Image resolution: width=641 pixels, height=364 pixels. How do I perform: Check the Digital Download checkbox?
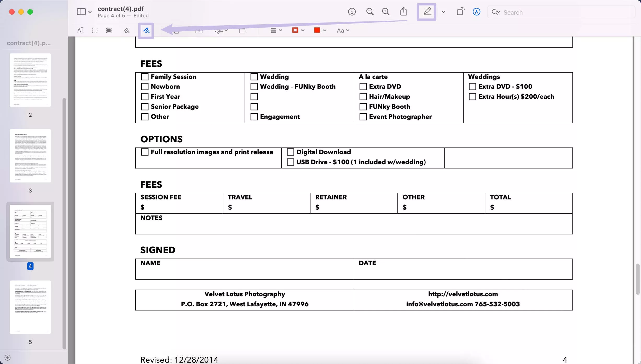290,152
